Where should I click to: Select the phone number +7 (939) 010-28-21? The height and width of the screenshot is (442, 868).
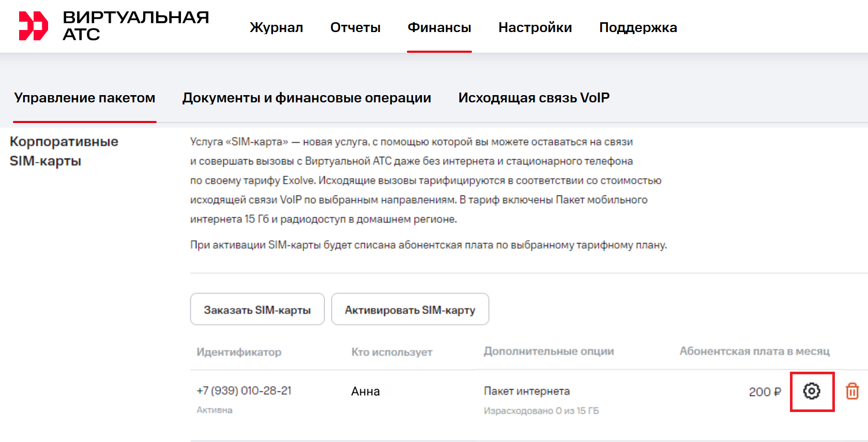tap(244, 391)
